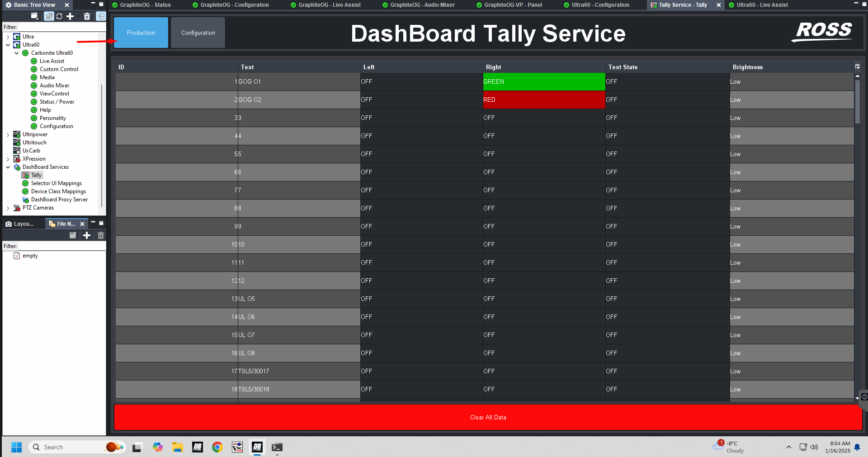Switch to GraphiteOG-VP - Panel tab
This screenshot has width=868, height=457.
(509, 5)
